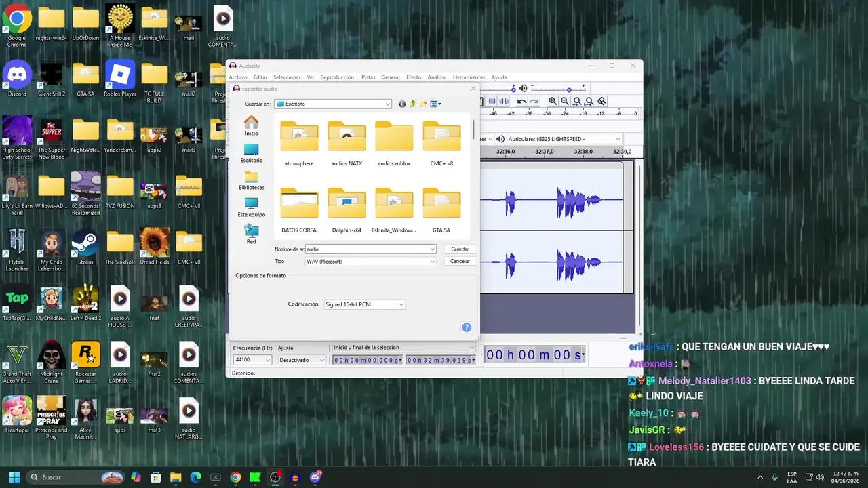Click Zoom toggle icon in Audacity
The image size is (868, 488).
pos(601,101)
